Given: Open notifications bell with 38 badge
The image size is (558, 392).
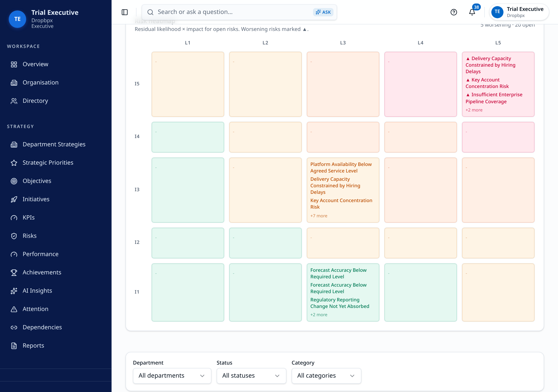Looking at the screenshot, I should pyautogui.click(x=472, y=12).
